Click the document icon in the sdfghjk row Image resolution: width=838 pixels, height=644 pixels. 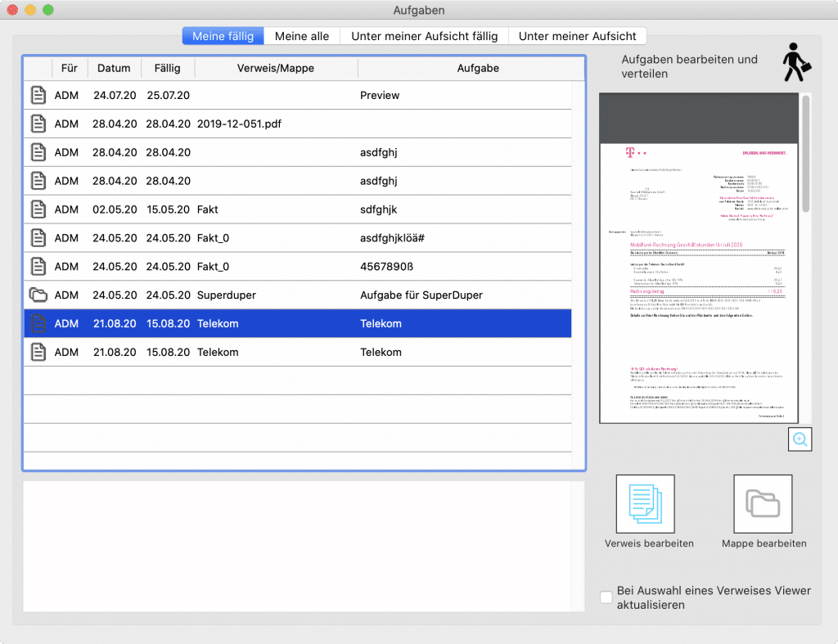pyautogui.click(x=38, y=209)
